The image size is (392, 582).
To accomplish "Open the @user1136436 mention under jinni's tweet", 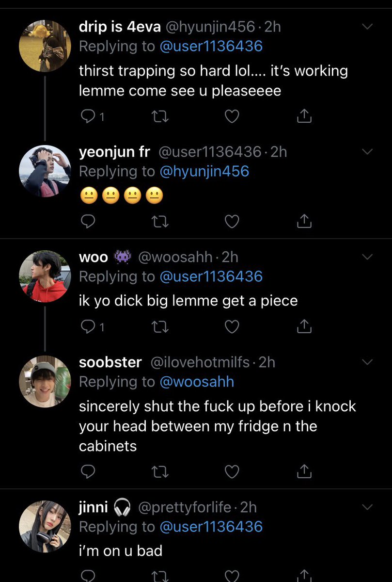I will 211,527.
